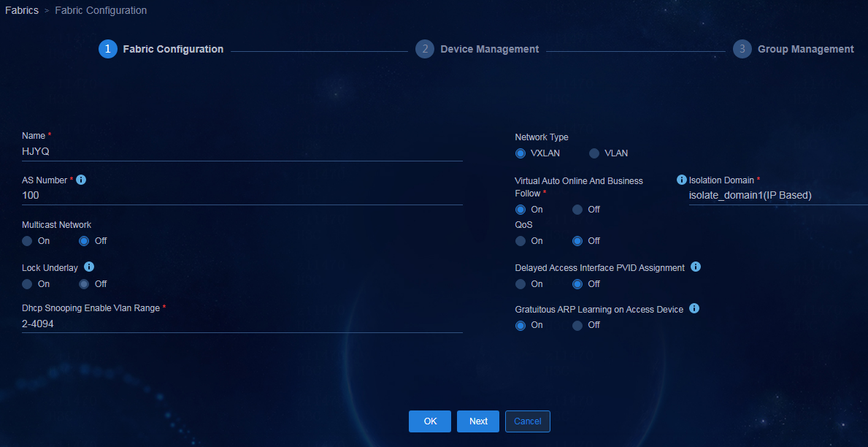
Task: Turn QoS On
Action: [x=521, y=241]
